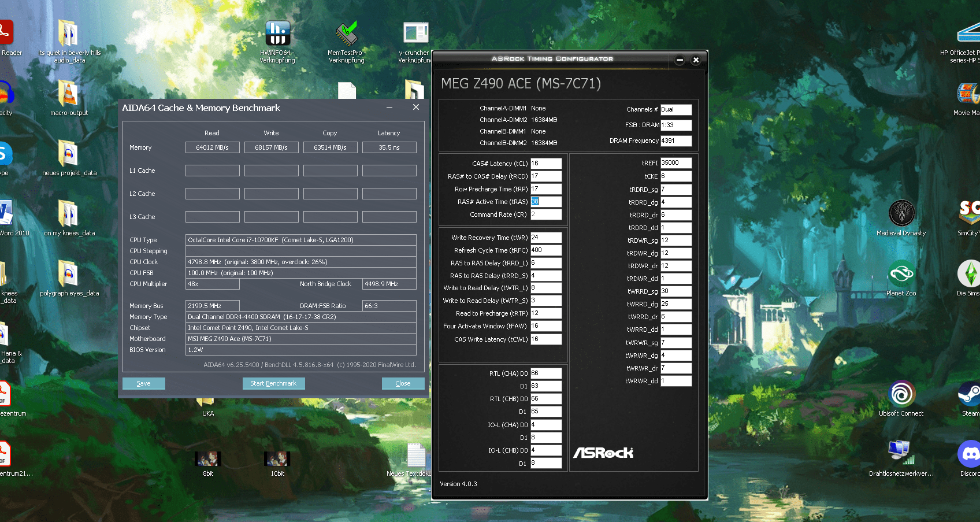Viewport: 980px width, 522px height.
Task: Click the Channels # field showing Dual
Action: tap(676, 110)
